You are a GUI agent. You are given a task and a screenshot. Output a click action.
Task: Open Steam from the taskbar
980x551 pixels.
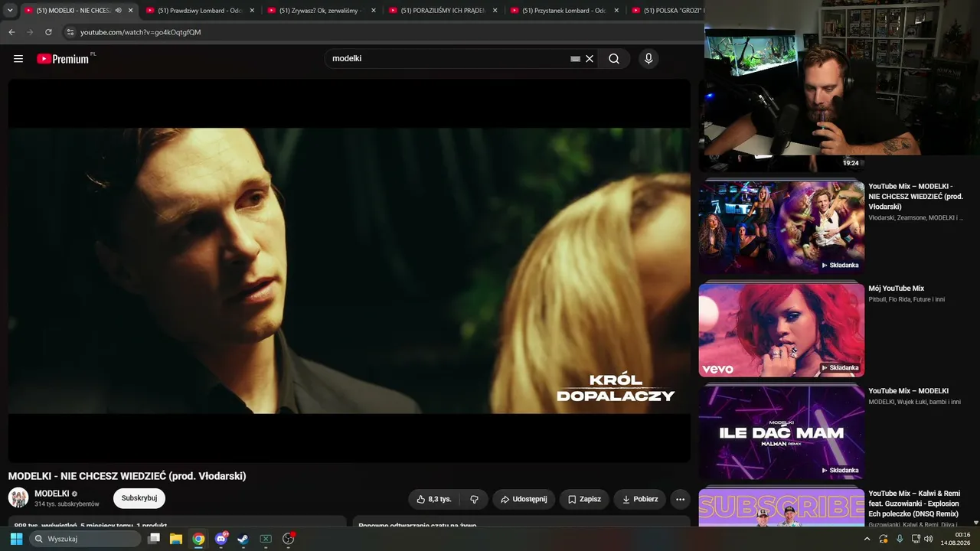click(243, 539)
